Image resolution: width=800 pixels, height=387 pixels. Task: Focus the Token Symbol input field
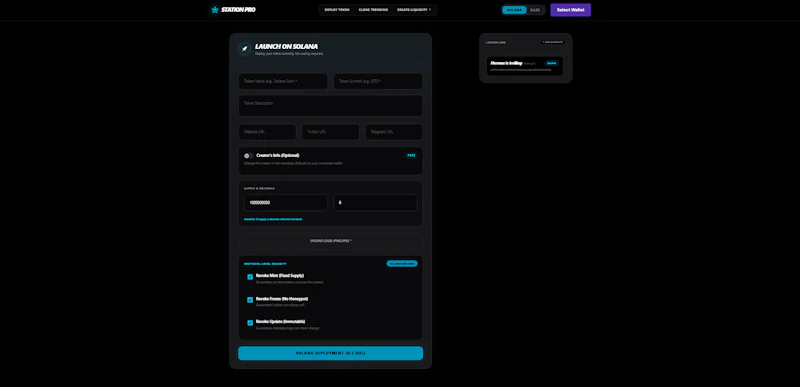(x=378, y=81)
